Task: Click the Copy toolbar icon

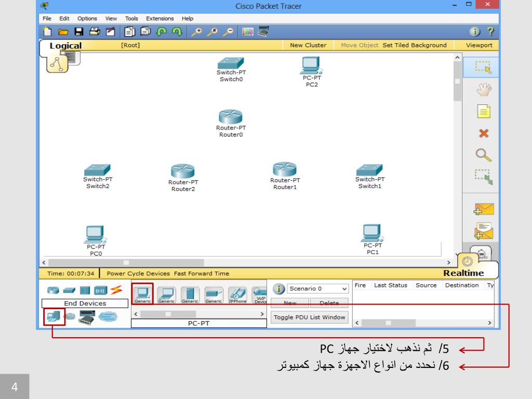Action: [x=129, y=32]
